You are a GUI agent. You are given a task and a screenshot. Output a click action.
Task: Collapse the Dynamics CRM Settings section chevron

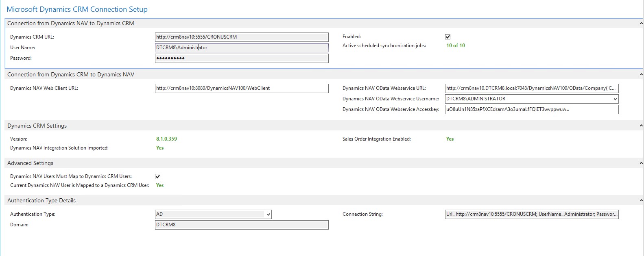pyautogui.click(x=641, y=126)
